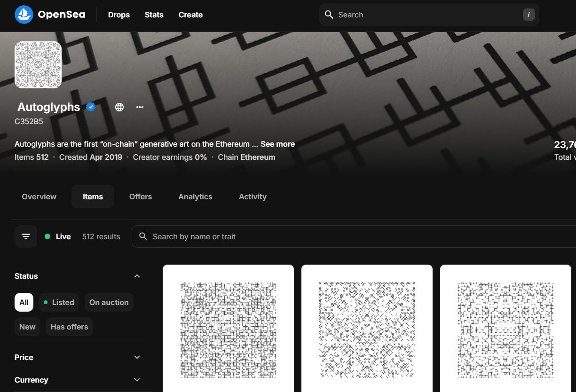576x392 pixels.
Task: Open the Stats menu
Action: coord(154,15)
